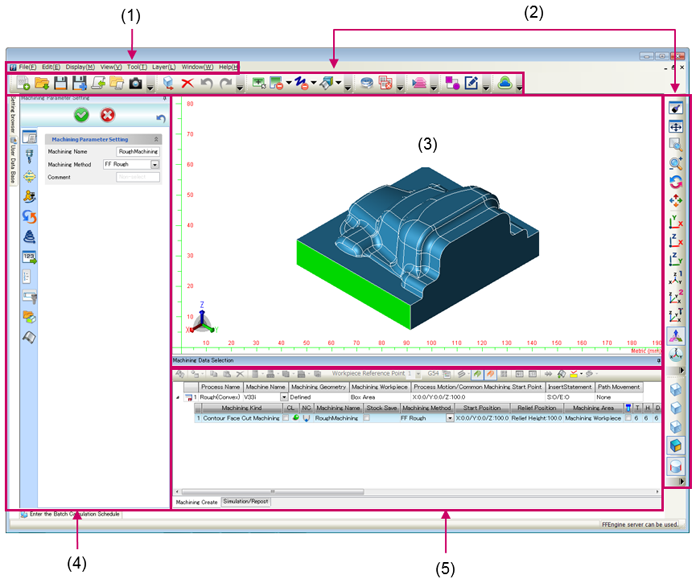Screen dimensions: 700x579
Task: Click the zoom area magnifier icon
Action: [675, 145]
